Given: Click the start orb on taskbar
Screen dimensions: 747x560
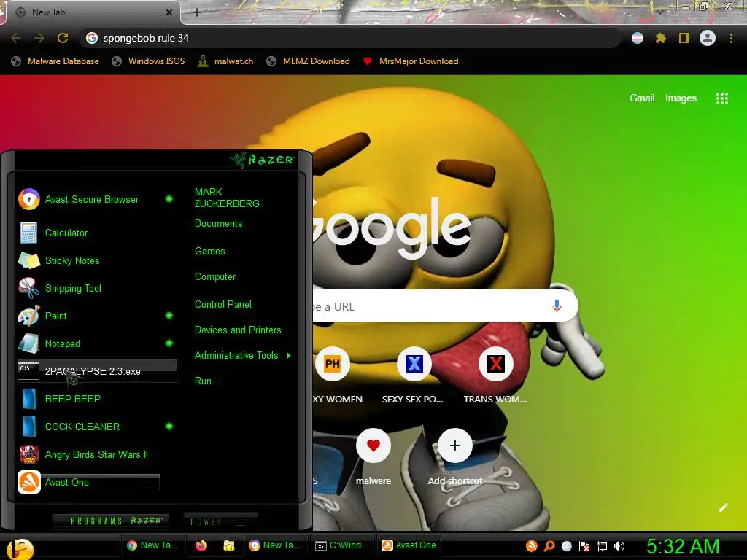Looking at the screenshot, I should pos(20,548).
